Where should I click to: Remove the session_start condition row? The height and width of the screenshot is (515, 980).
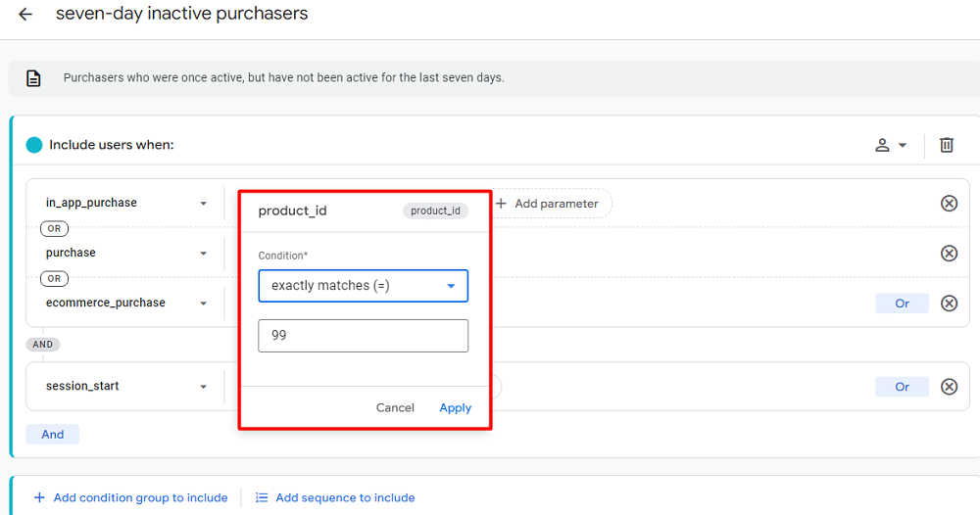[x=949, y=387]
